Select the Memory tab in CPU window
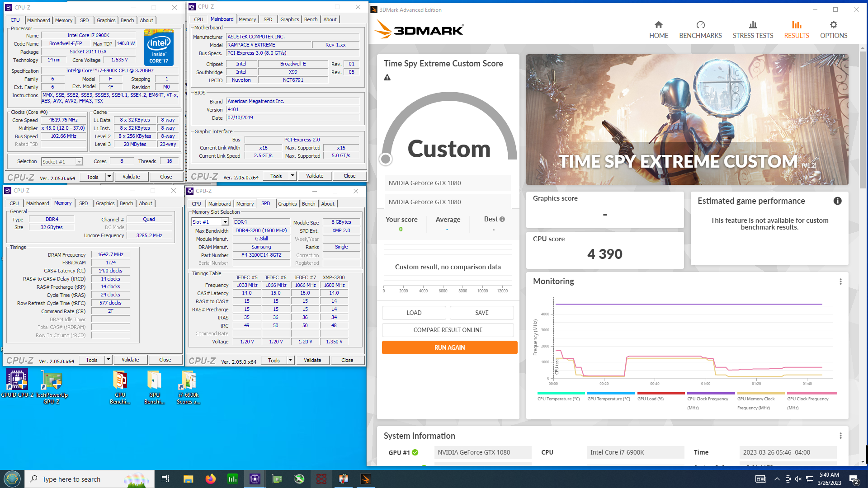868x488 pixels. (x=64, y=20)
